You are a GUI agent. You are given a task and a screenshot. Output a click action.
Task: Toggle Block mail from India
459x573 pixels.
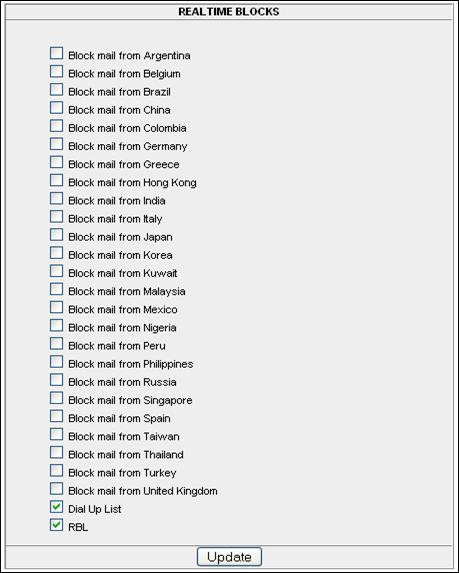pyautogui.click(x=56, y=198)
